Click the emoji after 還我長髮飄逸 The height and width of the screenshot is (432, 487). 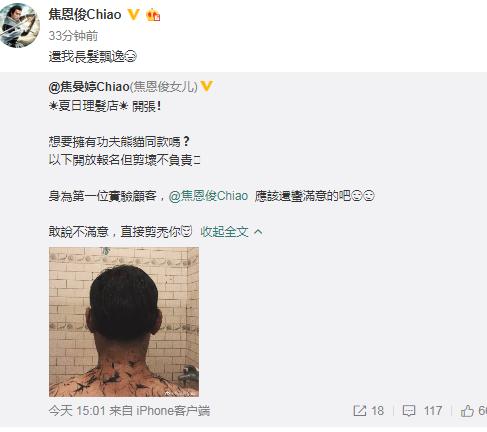coord(131,57)
